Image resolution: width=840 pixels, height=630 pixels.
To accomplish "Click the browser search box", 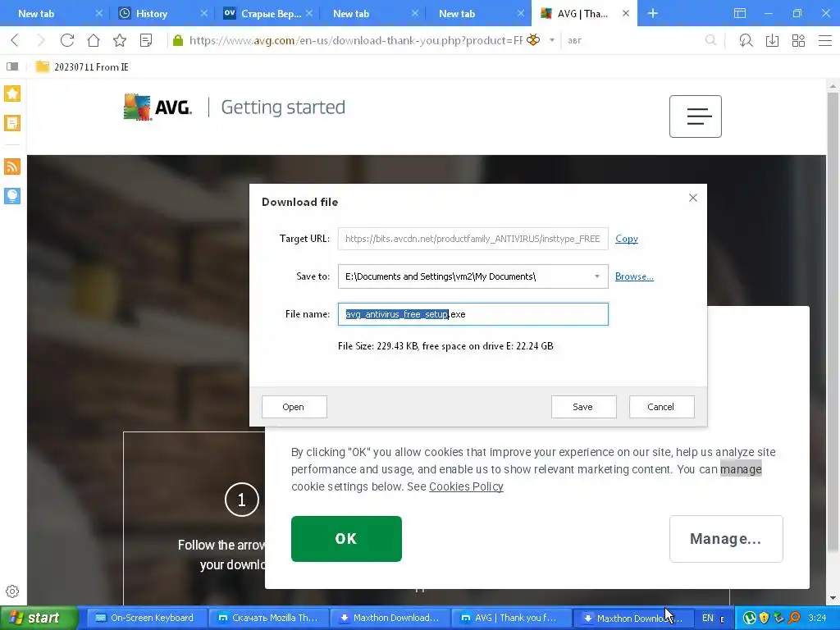I will coord(635,40).
